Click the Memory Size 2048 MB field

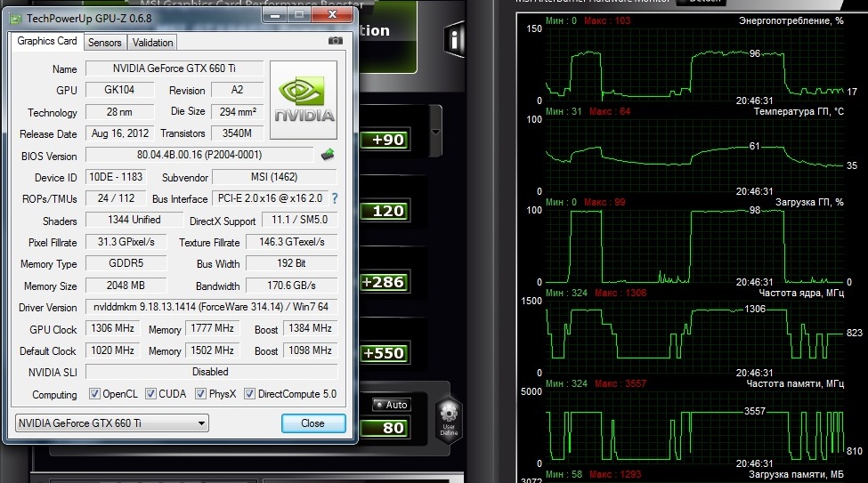126,286
